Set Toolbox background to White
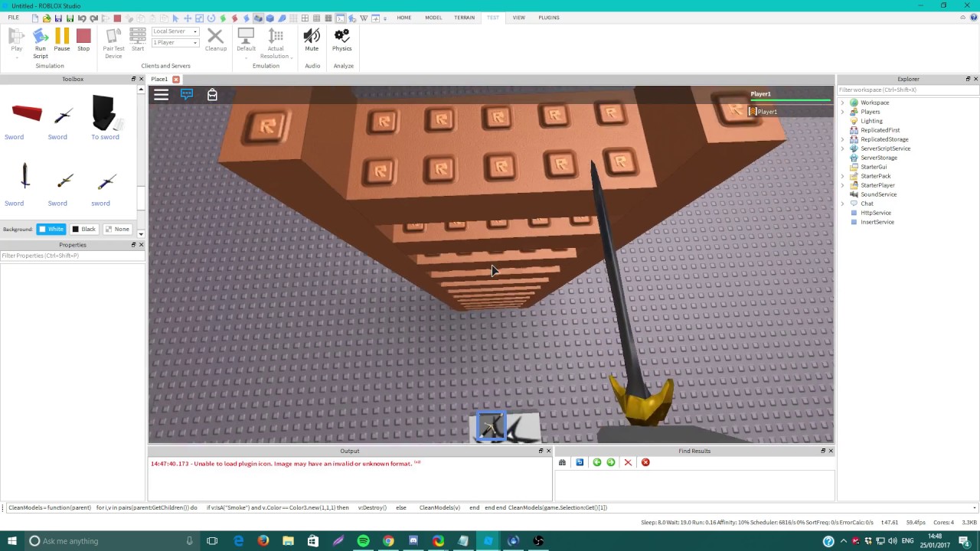Viewport: 980px width, 551px height. pyautogui.click(x=52, y=229)
